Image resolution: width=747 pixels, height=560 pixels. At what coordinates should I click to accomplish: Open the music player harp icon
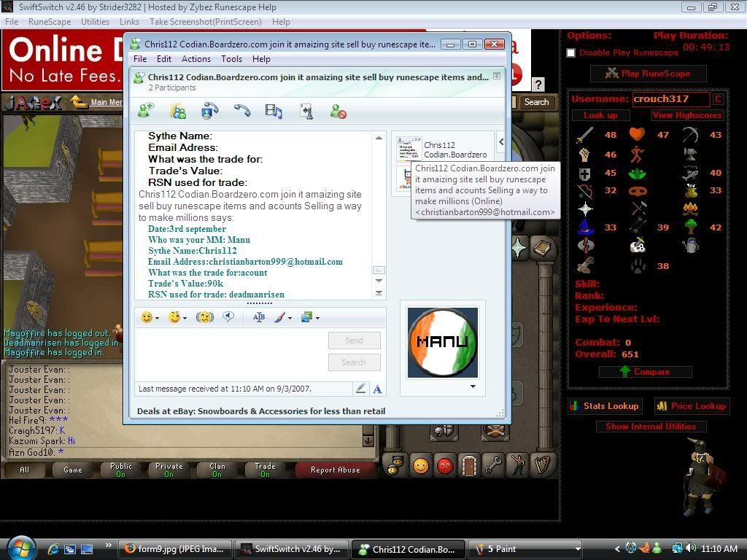point(542,465)
